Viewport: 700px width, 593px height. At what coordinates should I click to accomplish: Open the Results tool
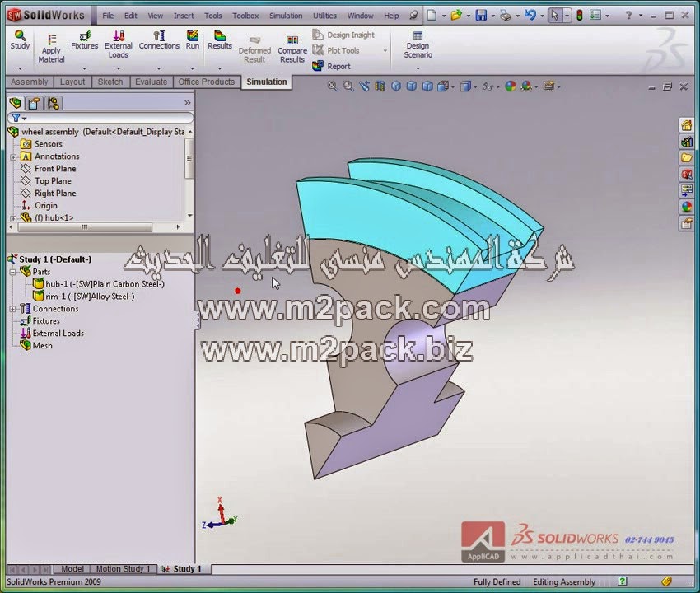(220, 40)
